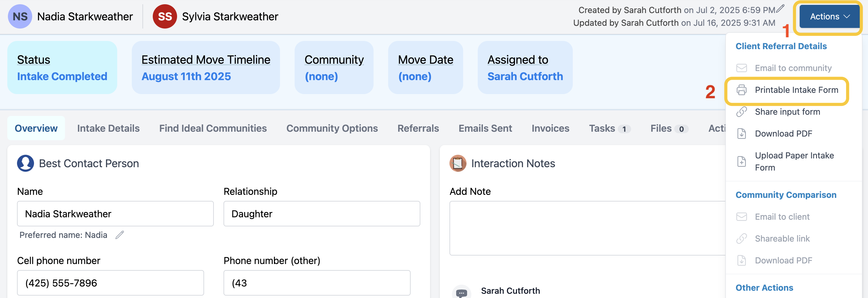This screenshot has height=298, width=868.
Task: Open the Files tab
Action: [x=669, y=128]
